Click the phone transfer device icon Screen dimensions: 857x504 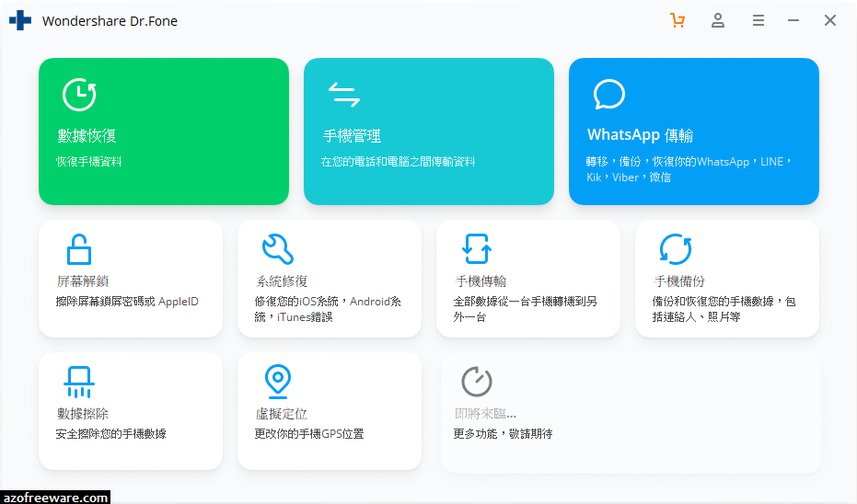(477, 249)
